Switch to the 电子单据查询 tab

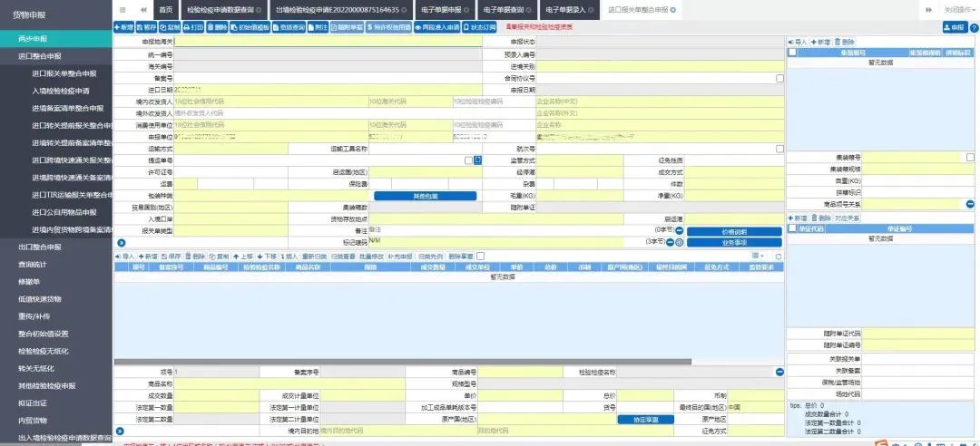point(507,10)
